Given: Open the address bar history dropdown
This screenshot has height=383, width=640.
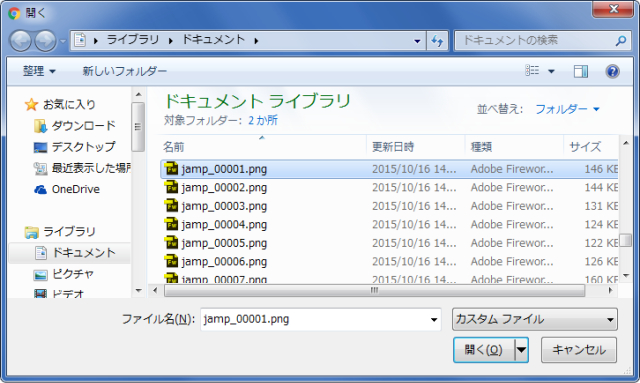Looking at the screenshot, I should 417,41.
